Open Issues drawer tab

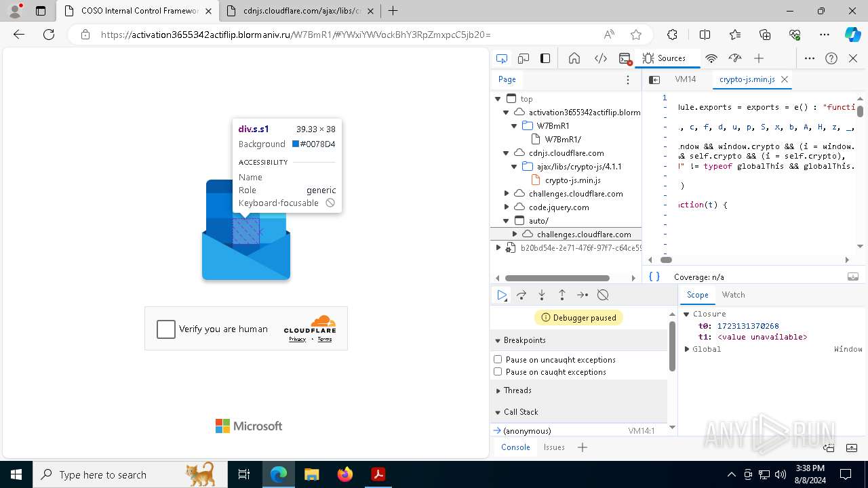[x=554, y=447]
